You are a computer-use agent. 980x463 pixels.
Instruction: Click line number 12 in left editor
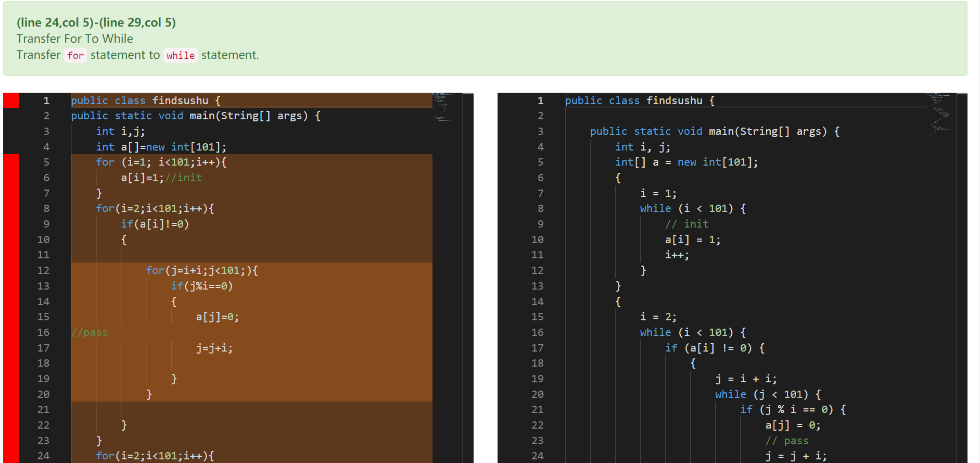pos(43,270)
